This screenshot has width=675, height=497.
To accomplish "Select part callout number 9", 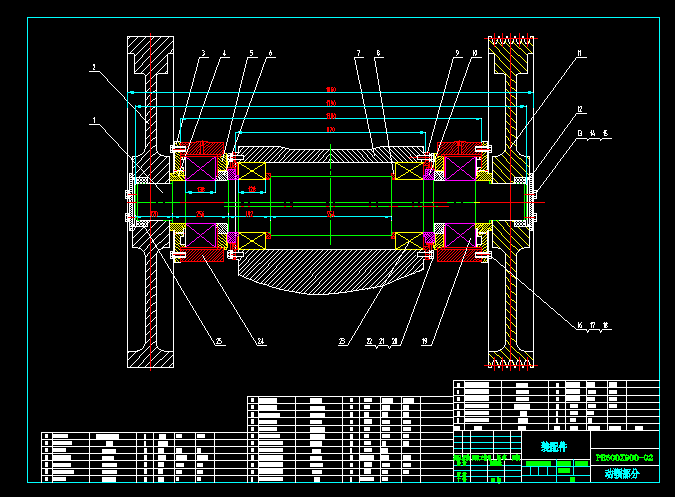I will 457,53.
